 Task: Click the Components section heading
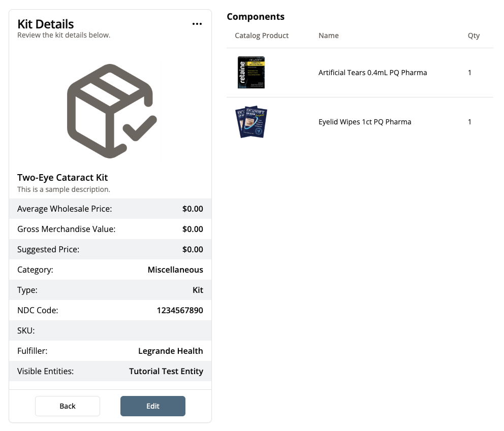pos(256,17)
